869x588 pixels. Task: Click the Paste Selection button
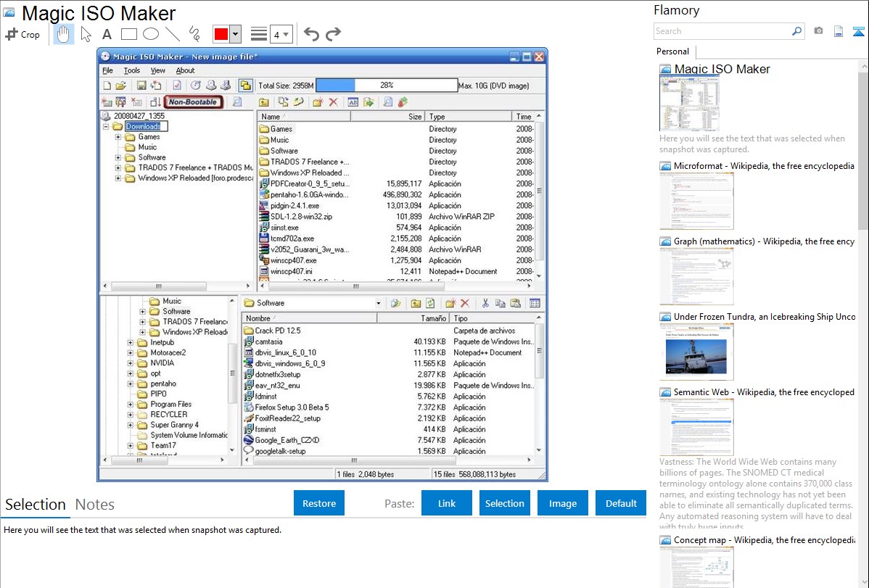click(504, 503)
